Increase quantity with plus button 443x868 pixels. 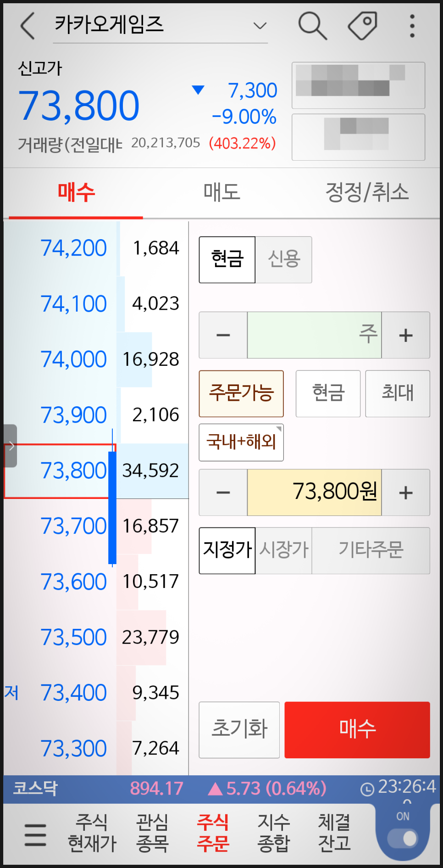pyautogui.click(x=406, y=335)
